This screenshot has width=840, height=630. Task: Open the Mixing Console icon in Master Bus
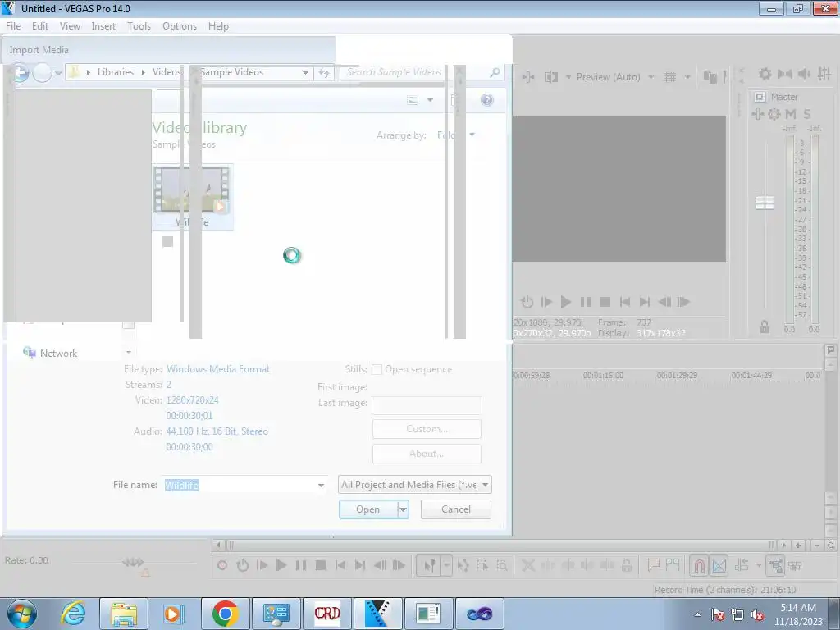824,74
